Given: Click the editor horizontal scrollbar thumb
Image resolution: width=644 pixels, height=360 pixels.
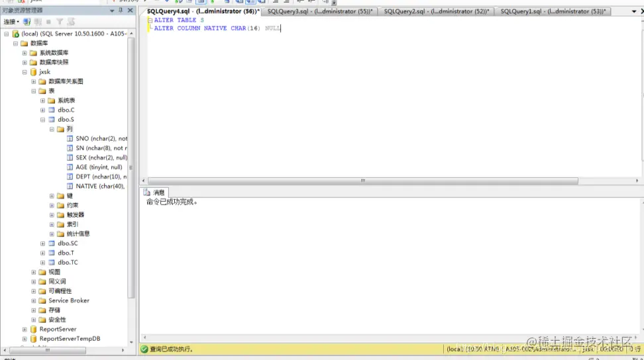Looking at the screenshot, I should [x=363, y=181].
